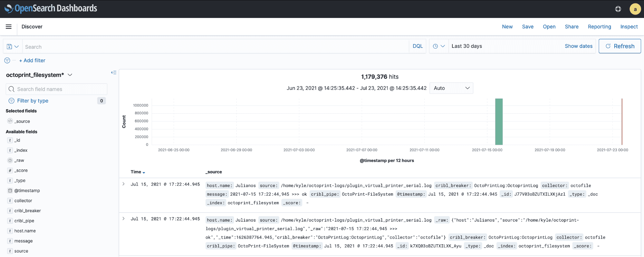This screenshot has width=644, height=257.
Task: Click the Show dates link
Action: 578,46
